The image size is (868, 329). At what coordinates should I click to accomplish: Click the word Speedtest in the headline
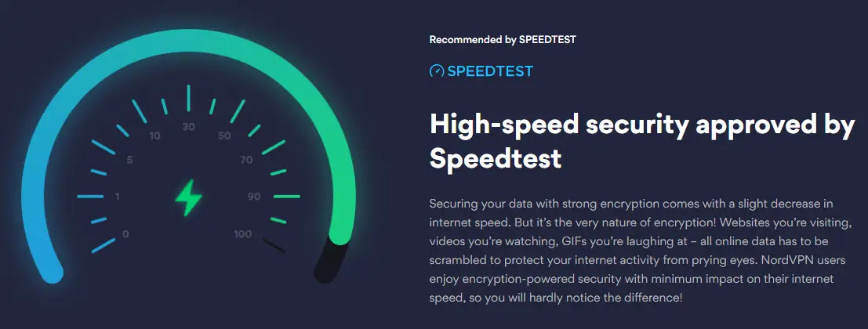point(496,159)
